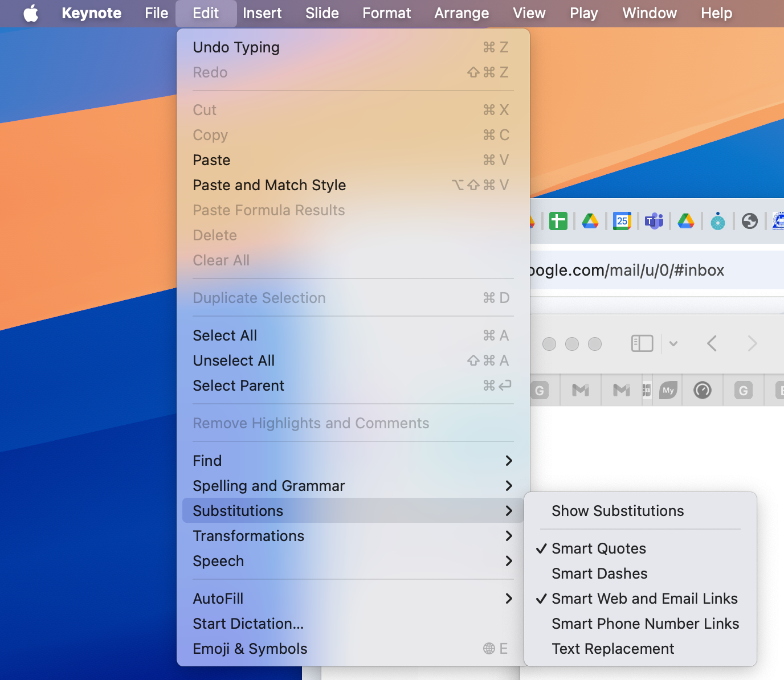Expand the Find submenu
The width and height of the screenshot is (784, 680).
[x=353, y=461]
